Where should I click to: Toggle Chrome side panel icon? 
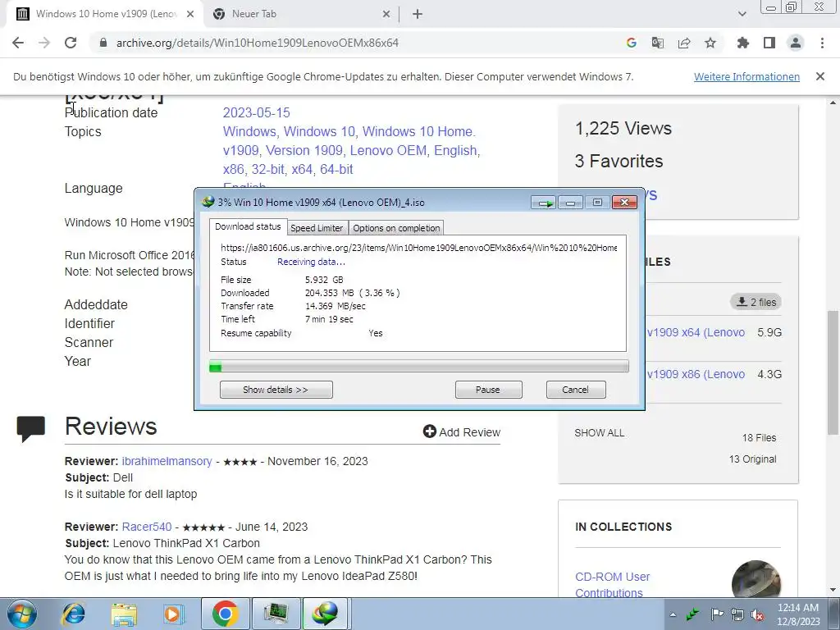(769, 43)
